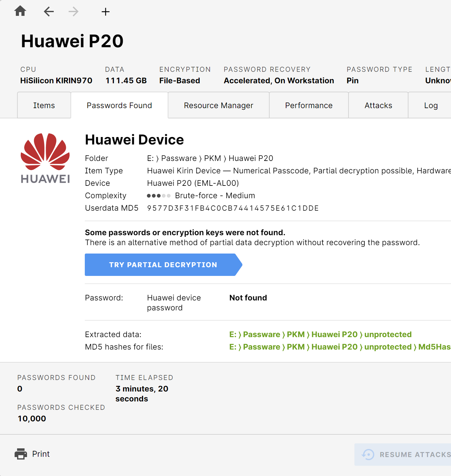Click the CPU value HiSilicon KIRIN970

[x=56, y=80]
